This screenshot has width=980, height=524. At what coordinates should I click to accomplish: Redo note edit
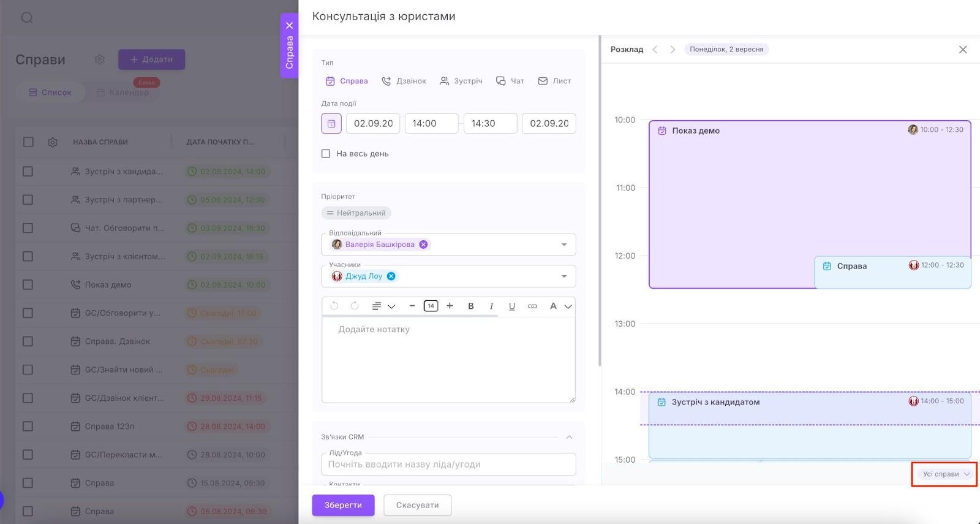tap(355, 306)
